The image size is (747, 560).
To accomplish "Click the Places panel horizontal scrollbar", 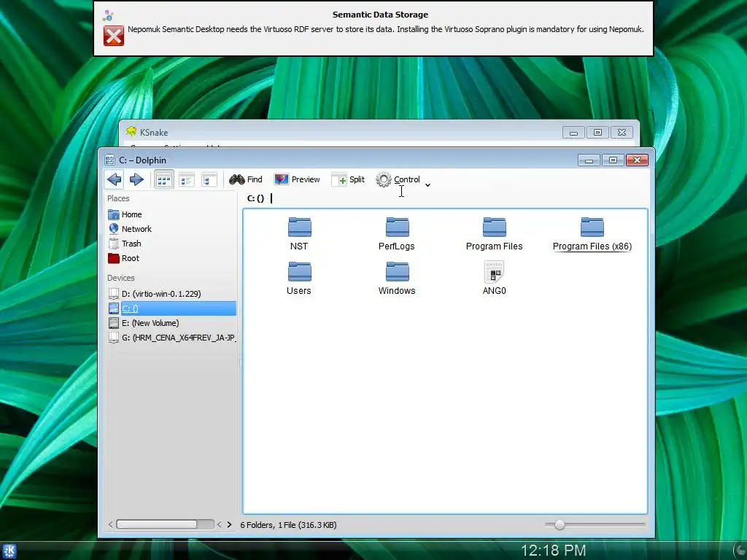I will point(164,524).
